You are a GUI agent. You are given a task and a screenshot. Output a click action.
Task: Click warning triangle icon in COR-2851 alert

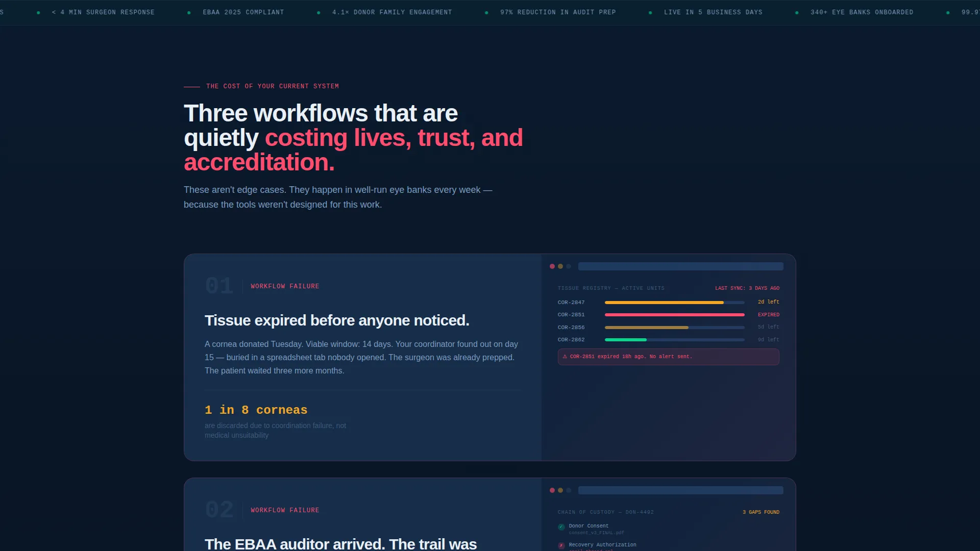(x=565, y=357)
